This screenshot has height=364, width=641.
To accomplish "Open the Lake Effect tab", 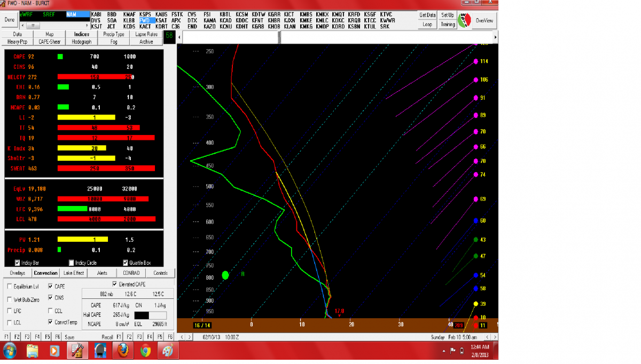I will click(74, 273).
